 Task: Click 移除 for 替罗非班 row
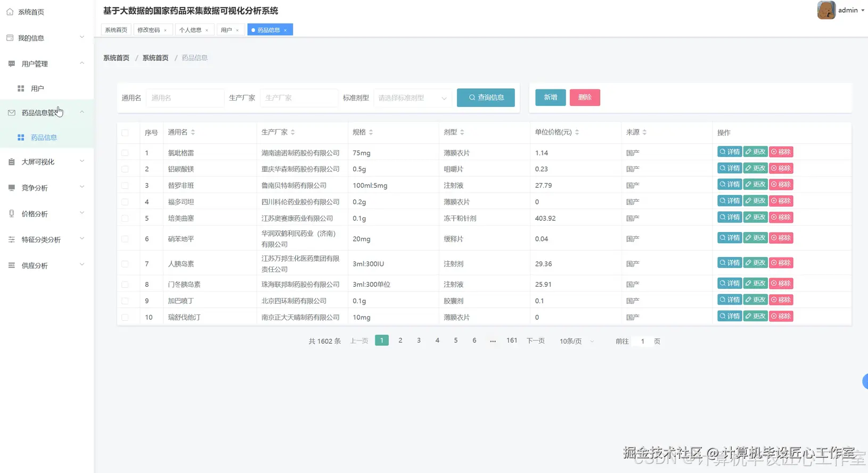(x=781, y=185)
